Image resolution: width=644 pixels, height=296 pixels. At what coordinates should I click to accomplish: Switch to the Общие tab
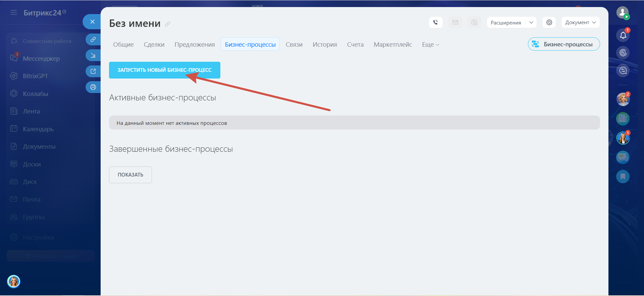point(123,44)
